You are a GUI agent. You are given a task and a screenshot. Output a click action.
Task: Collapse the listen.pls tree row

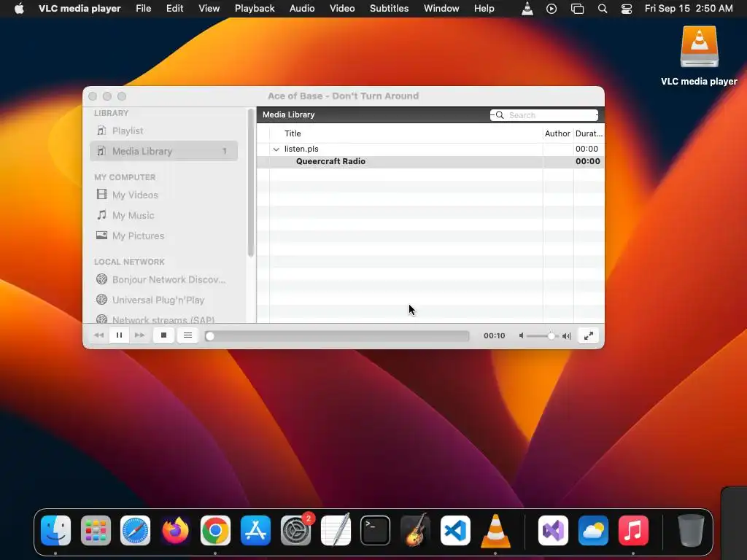coord(276,149)
